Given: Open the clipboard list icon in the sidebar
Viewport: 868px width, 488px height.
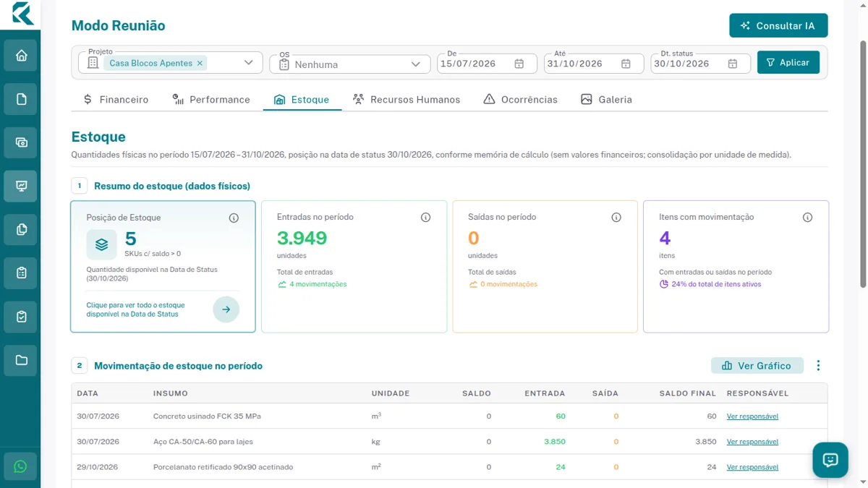Looking at the screenshot, I should tap(21, 273).
